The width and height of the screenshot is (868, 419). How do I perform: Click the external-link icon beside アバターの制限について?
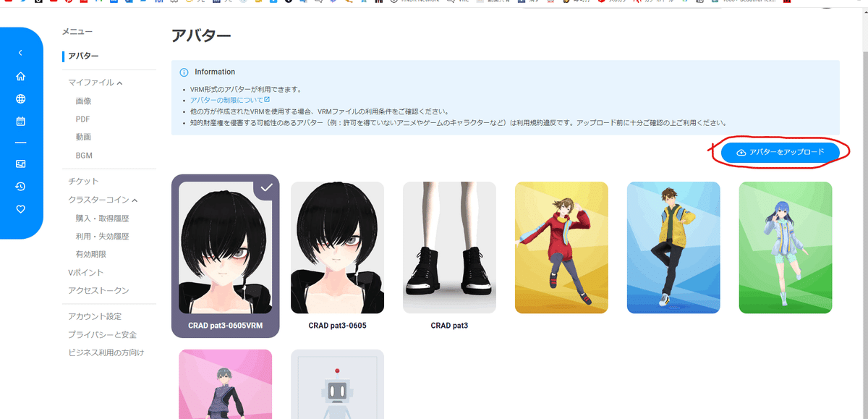(267, 100)
